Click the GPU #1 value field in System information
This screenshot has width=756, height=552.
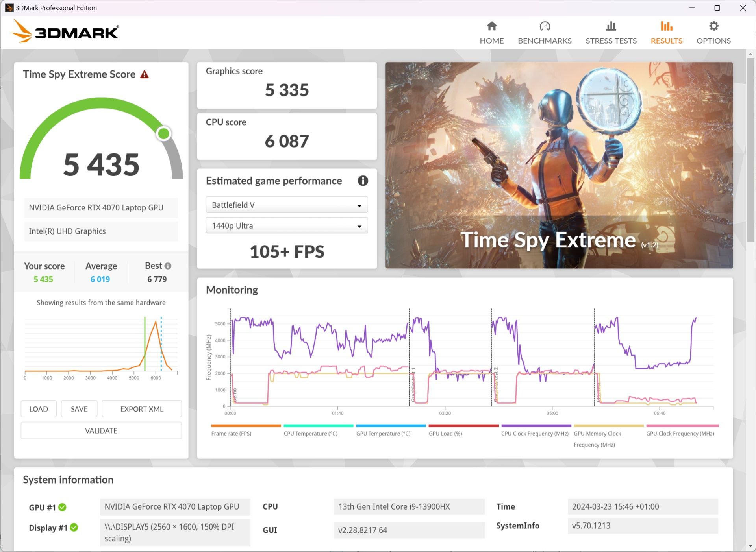coord(175,507)
